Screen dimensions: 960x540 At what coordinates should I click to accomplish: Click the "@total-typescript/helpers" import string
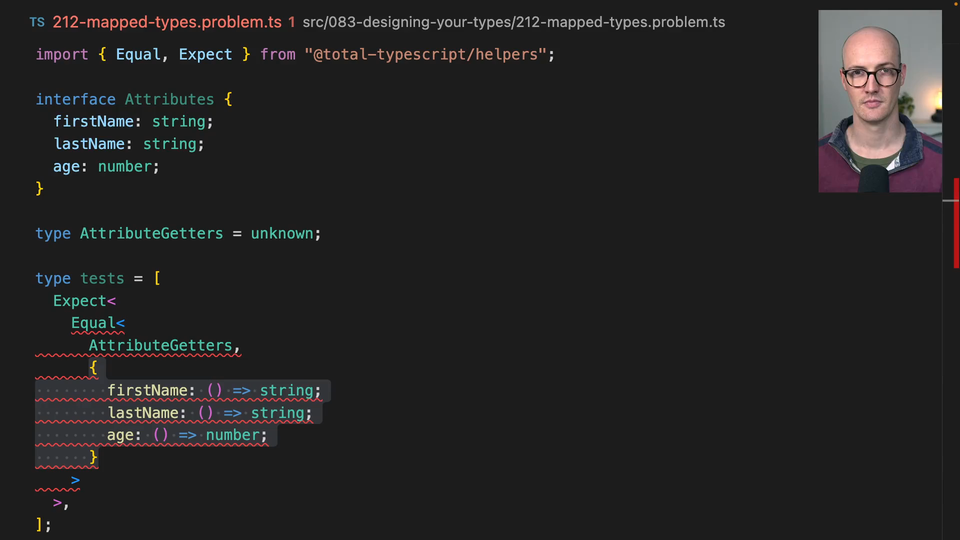(425, 54)
